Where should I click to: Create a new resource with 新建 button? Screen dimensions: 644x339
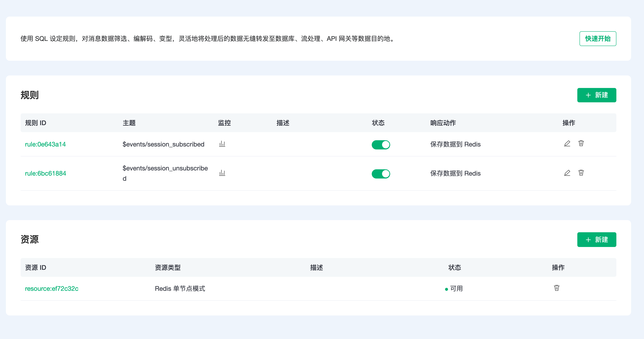[596, 240]
